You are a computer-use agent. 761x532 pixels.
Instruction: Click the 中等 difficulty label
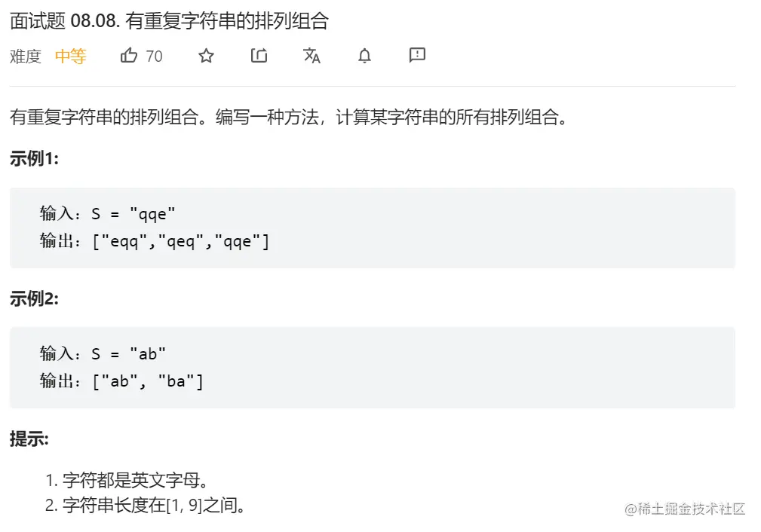point(71,57)
